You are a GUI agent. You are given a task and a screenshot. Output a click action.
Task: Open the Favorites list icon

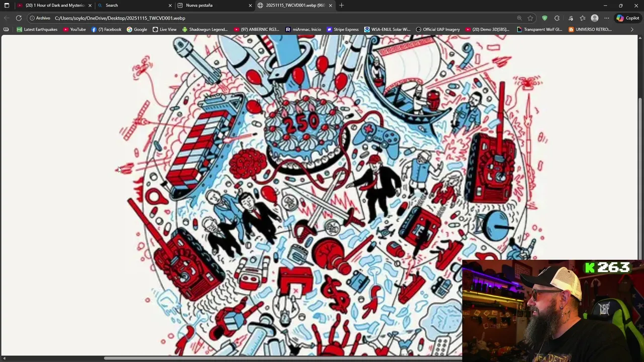pos(583,18)
